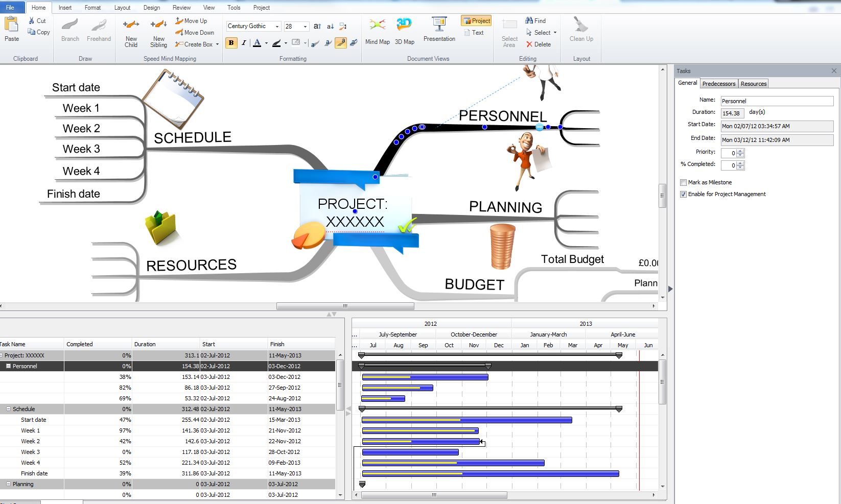Toggle italic formatting
Image resolution: width=841 pixels, height=504 pixels.
pos(244,43)
